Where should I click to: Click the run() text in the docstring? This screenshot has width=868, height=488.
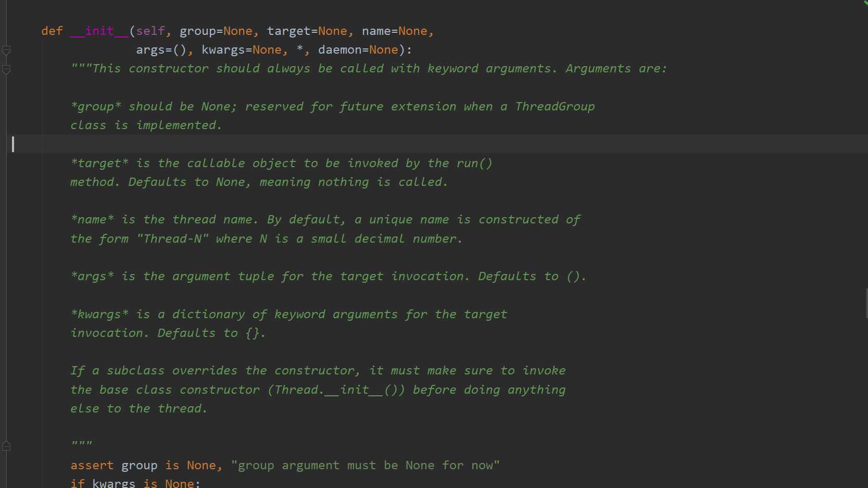coord(474,164)
